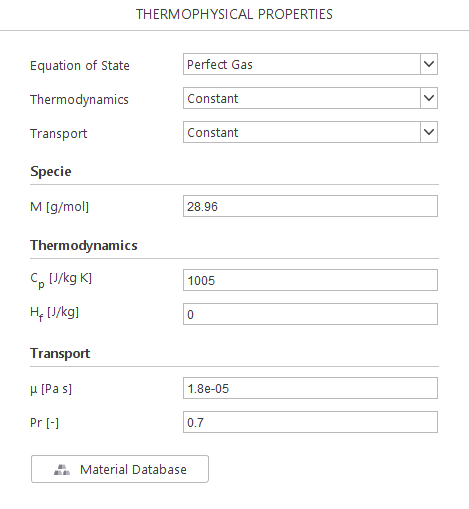Image resolution: width=469 pixels, height=509 pixels.
Task: Click the Equation of State label
Action: click(80, 65)
